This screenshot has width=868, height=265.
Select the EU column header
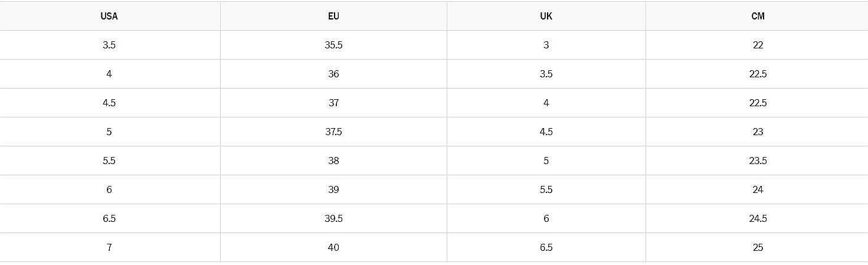pos(333,17)
